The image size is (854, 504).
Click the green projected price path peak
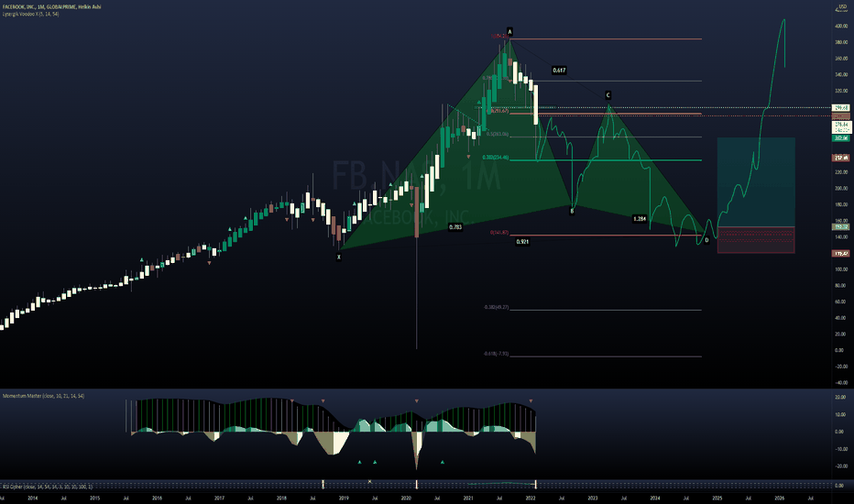tap(783, 20)
